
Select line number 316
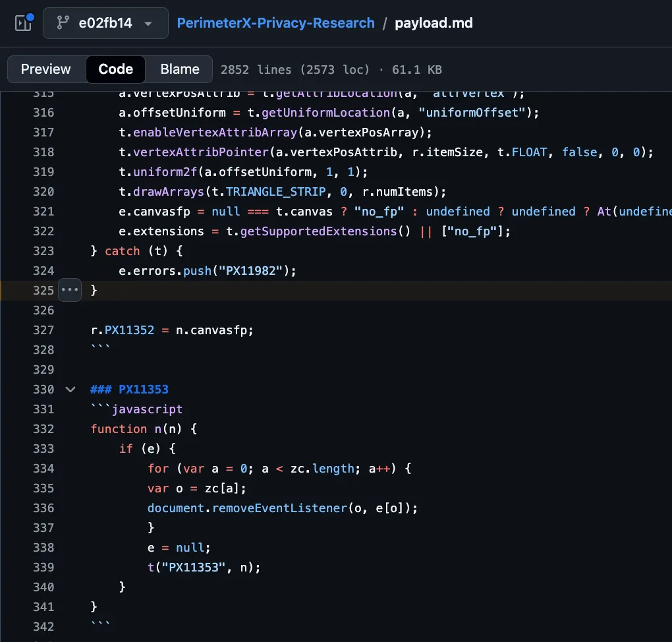coord(43,113)
